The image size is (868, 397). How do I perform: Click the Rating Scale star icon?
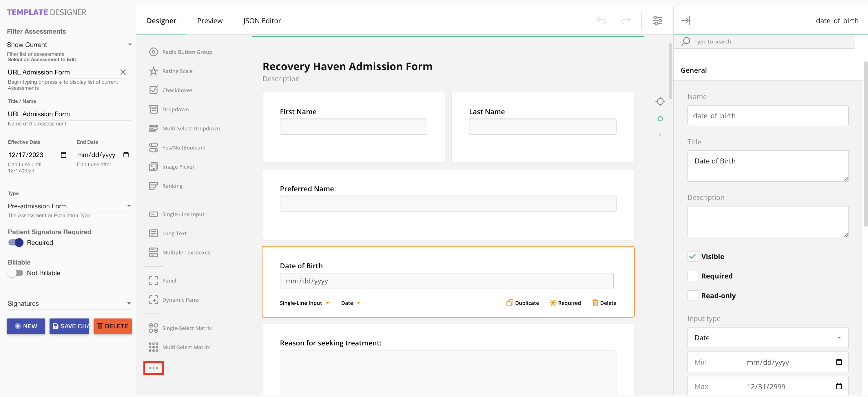coord(153,71)
